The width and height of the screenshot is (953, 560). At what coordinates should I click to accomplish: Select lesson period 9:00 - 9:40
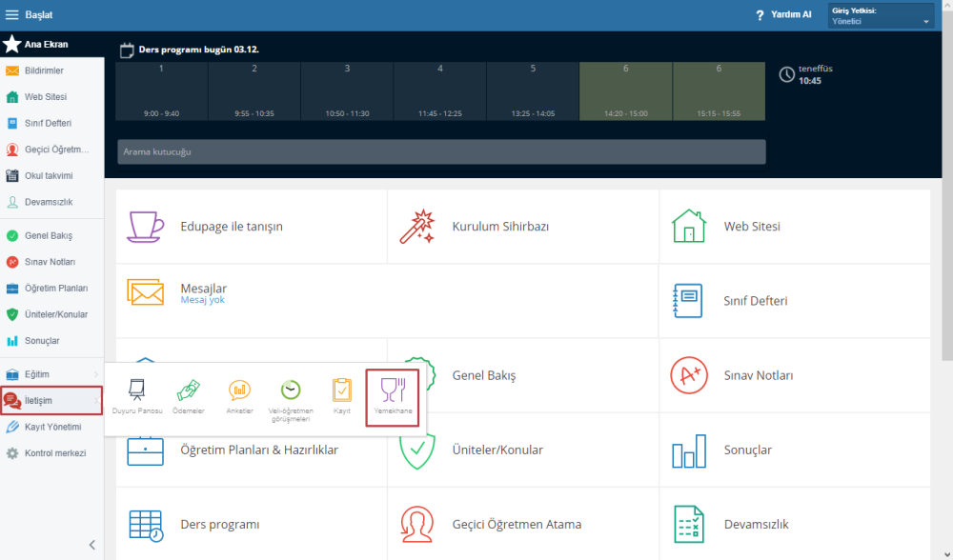tap(161, 91)
